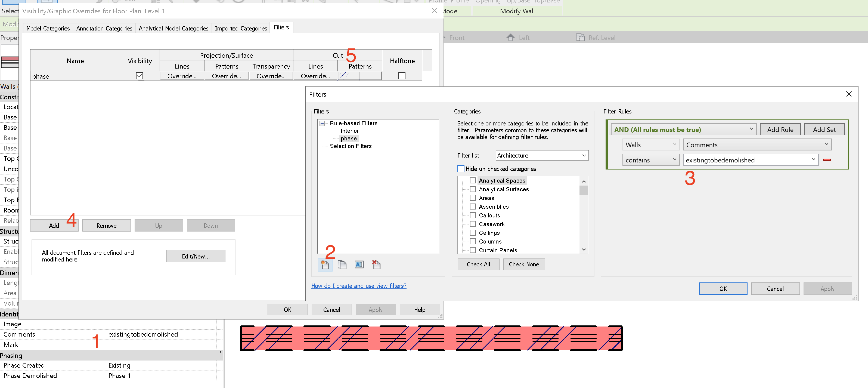Viewport: 868px width, 388px height.
Task: Enable Halftone for the phase filter
Action: 402,76
